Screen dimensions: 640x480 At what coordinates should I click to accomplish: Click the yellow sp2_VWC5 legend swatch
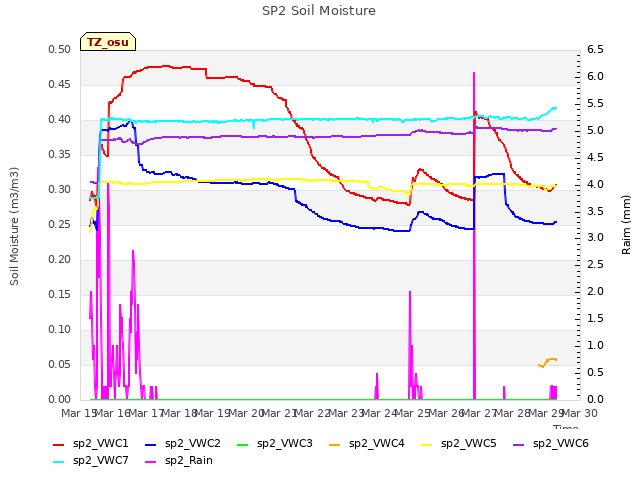(427, 444)
